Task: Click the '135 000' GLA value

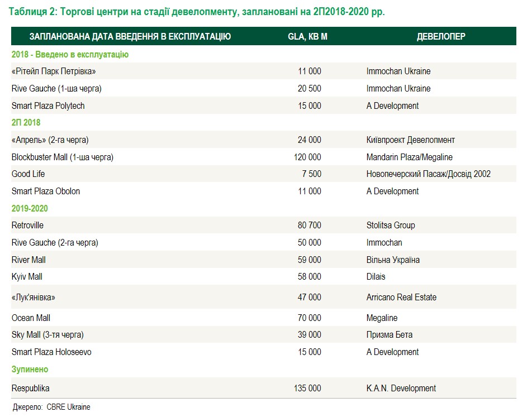Action: 307,388
